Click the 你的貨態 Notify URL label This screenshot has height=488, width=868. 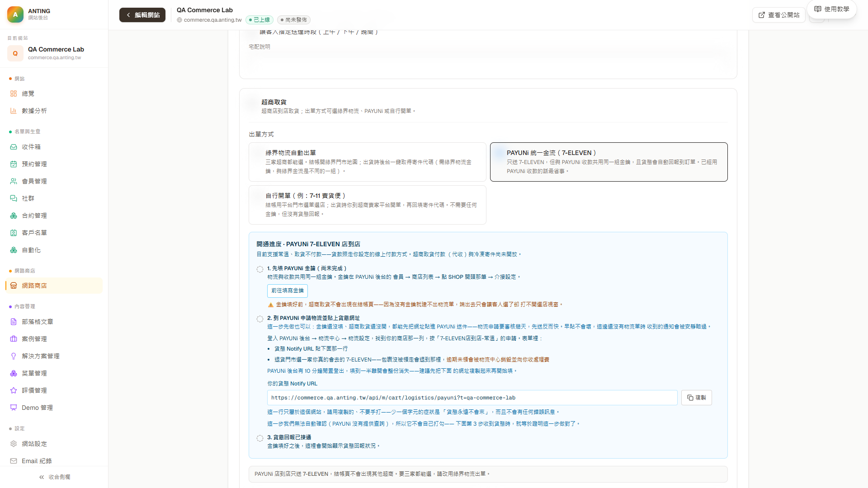coord(292,384)
